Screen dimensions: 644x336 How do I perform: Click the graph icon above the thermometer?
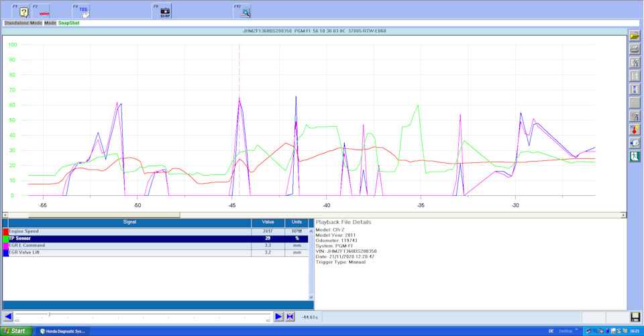[x=635, y=116]
